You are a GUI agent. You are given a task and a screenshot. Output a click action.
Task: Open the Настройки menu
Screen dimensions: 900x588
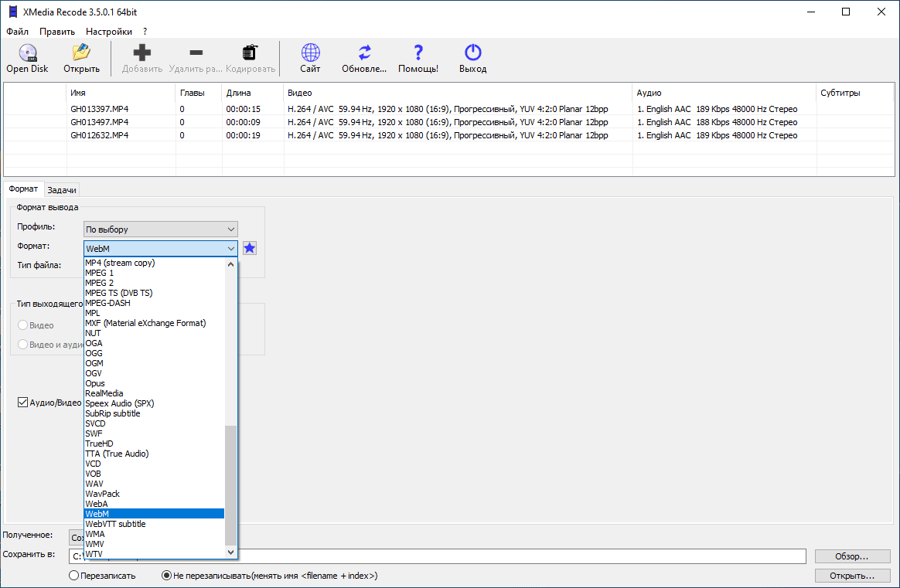pos(109,32)
